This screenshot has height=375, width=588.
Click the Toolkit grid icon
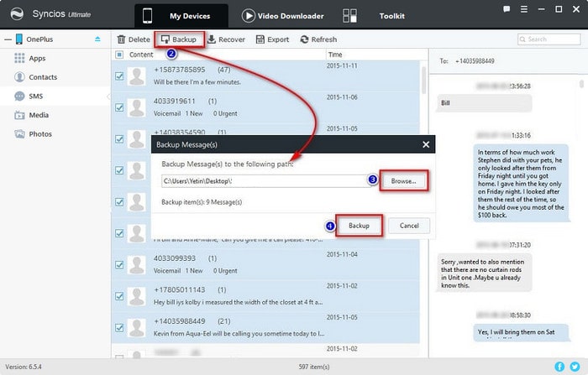pyautogui.click(x=350, y=16)
